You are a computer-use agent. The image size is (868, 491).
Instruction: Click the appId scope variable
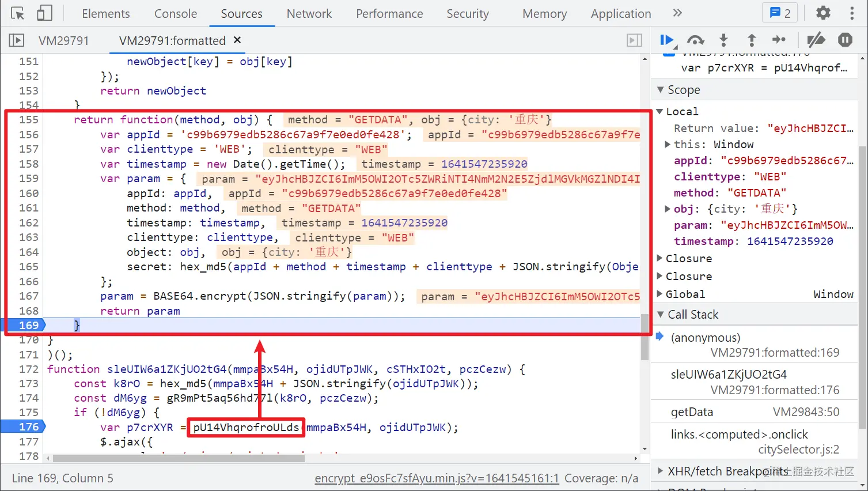764,160
